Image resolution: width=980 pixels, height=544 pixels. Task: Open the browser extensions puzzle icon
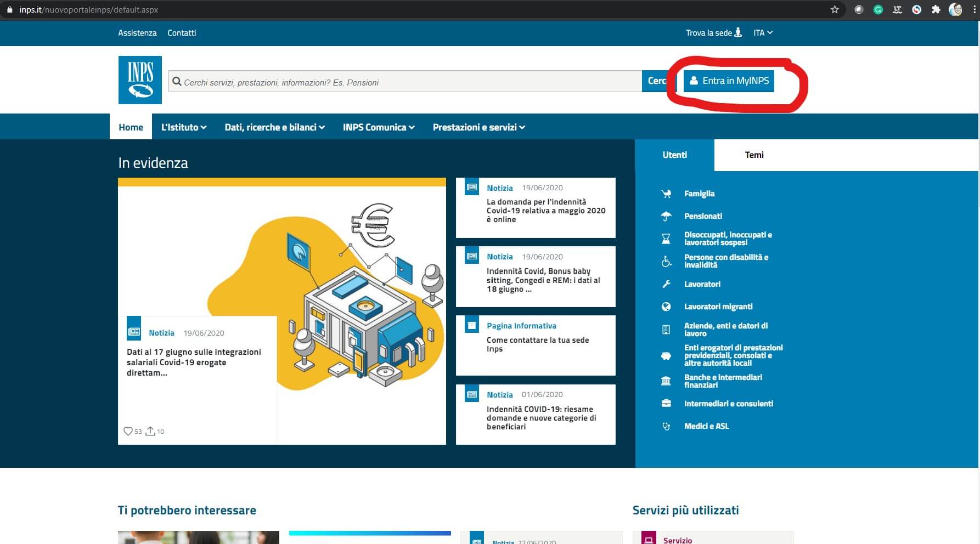tap(936, 9)
